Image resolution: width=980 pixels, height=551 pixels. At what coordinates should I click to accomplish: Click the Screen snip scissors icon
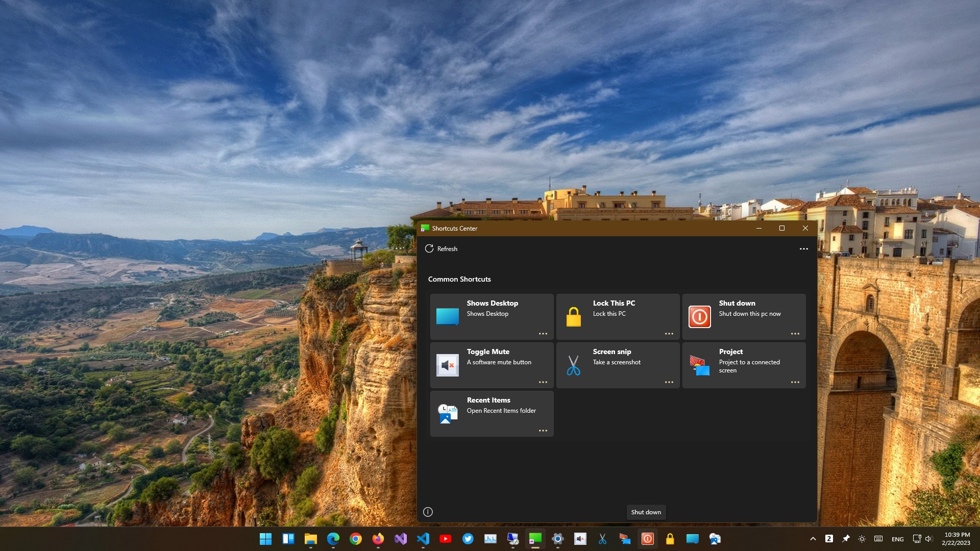tap(573, 365)
